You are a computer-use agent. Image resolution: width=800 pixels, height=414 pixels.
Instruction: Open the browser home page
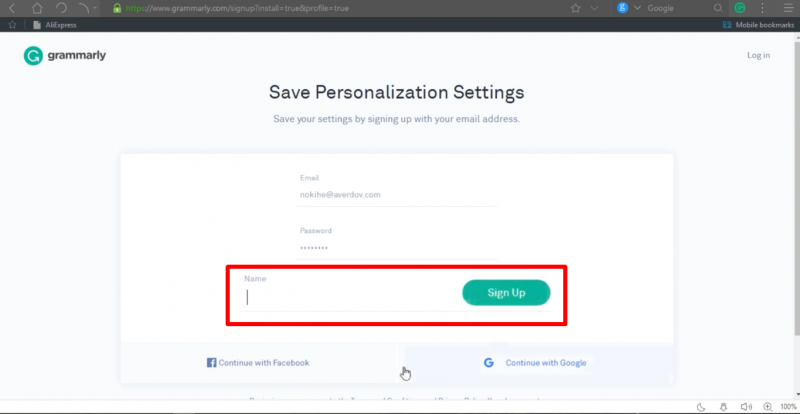[37, 7]
